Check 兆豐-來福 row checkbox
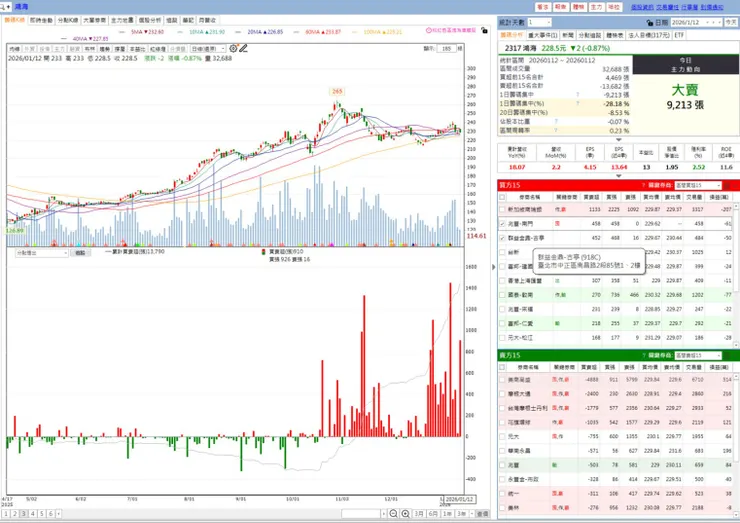 tap(502, 309)
